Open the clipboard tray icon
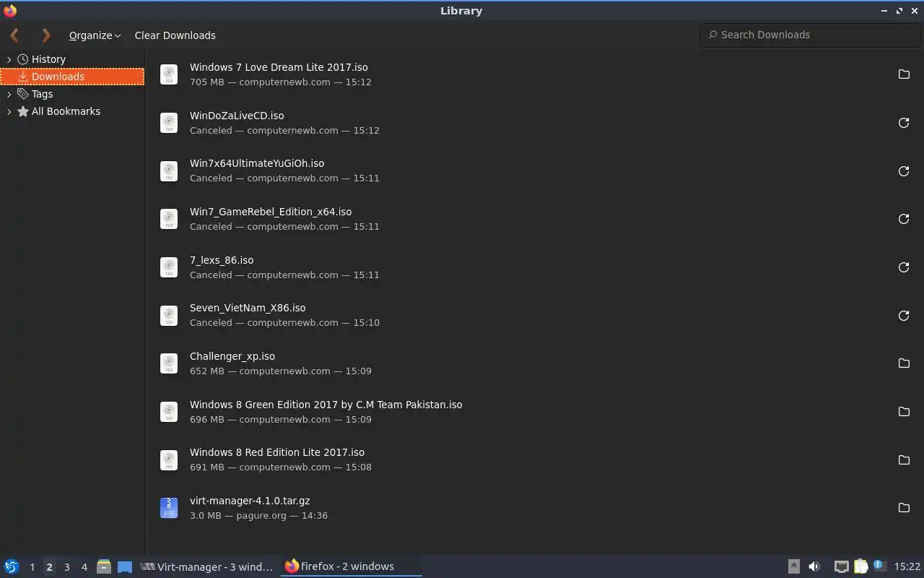The height and width of the screenshot is (578, 924). pyautogui.click(x=860, y=566)
